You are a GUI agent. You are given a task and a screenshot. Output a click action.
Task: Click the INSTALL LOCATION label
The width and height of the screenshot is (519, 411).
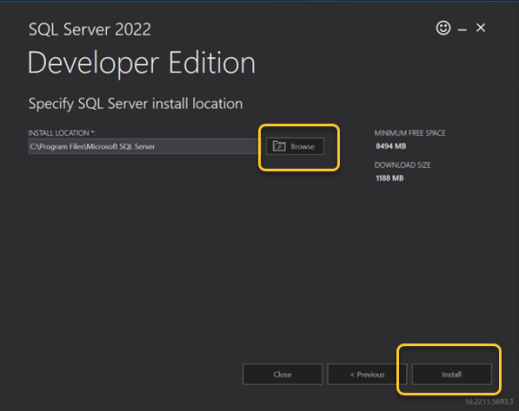point(62,133)
